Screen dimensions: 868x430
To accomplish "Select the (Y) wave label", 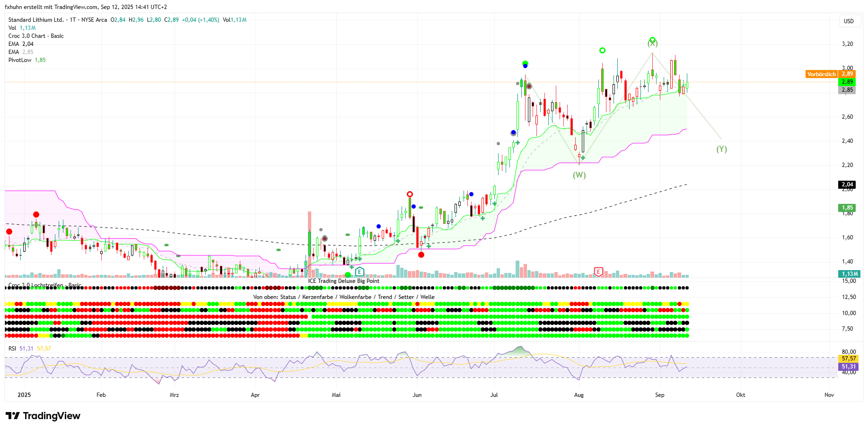I will coord(721,149).
